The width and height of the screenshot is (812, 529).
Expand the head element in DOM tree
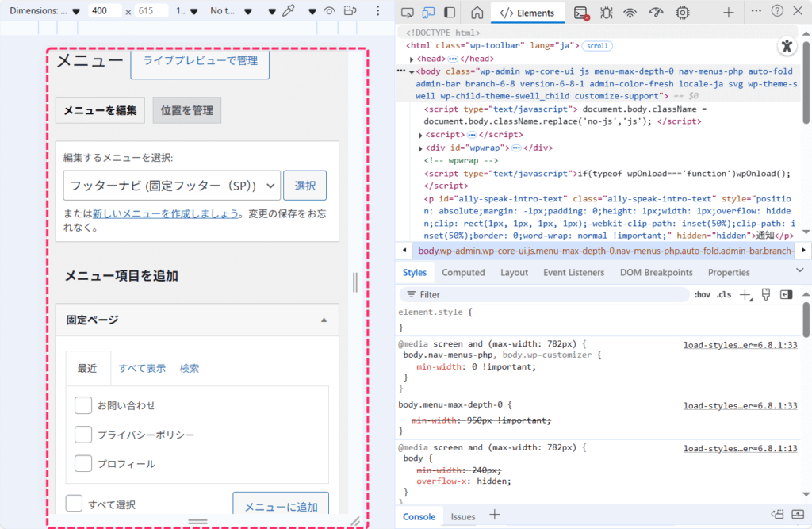(x=412, y=59)
